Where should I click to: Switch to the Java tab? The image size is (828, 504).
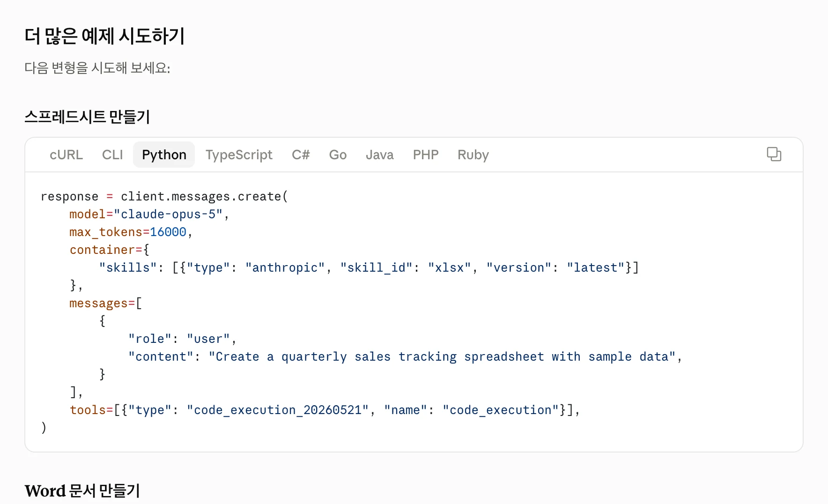click(379, 155)
